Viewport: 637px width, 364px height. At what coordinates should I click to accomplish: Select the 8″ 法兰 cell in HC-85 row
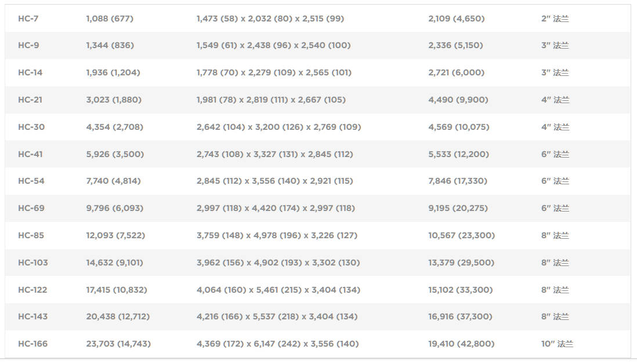tap(555, 235)
